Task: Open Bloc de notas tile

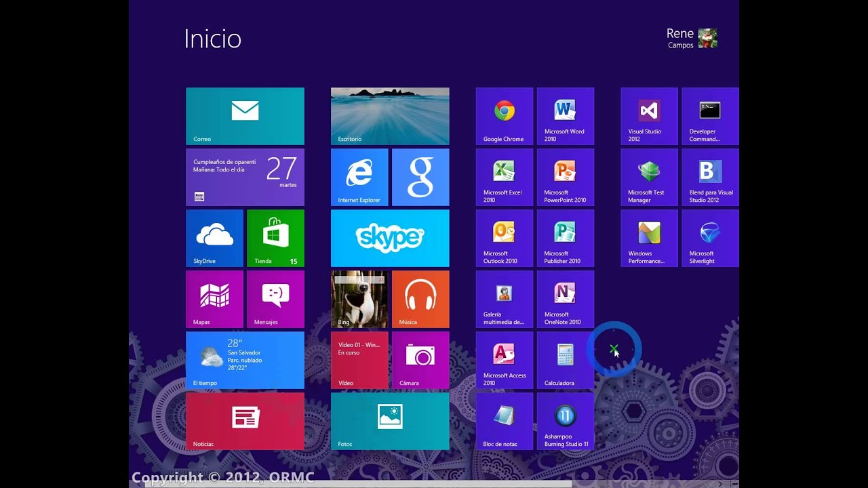Action: click(505, 421)
